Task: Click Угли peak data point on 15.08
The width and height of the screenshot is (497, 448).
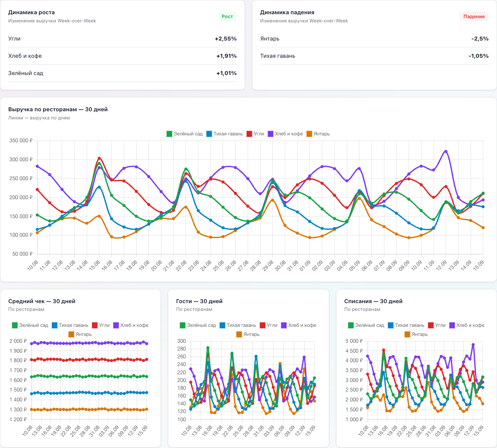Action: tap(99, 158)
